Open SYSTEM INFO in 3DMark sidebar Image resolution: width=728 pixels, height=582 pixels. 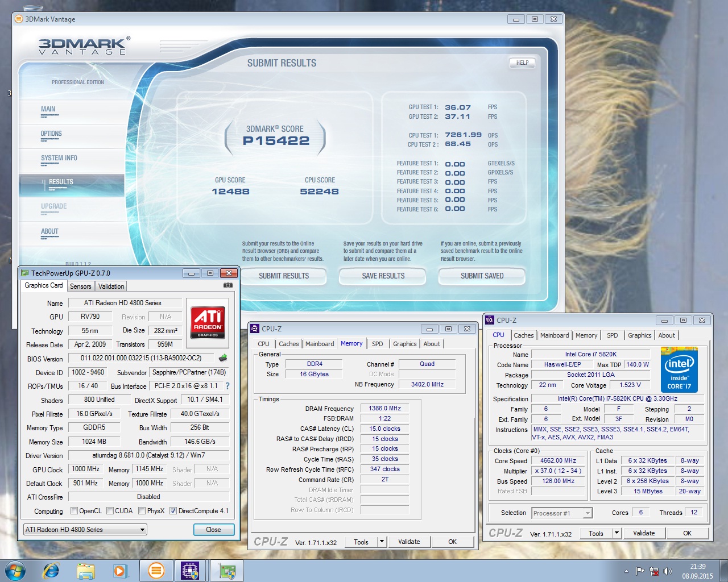tap(72, 161)
